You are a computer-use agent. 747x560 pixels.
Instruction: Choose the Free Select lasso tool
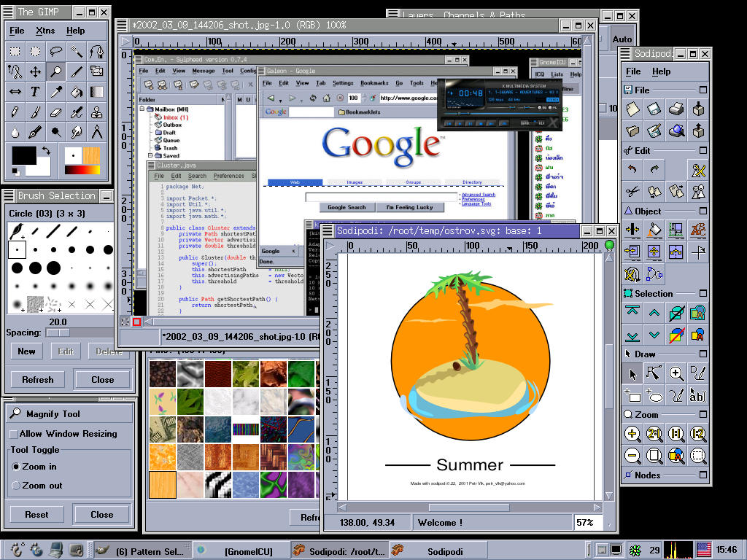click(x=55, y=51)
